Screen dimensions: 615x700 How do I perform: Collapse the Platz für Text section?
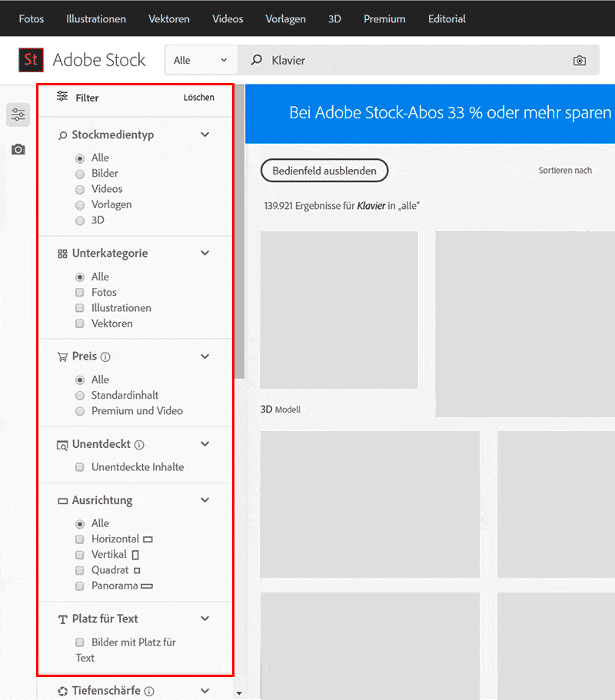(x=205, y=619)
